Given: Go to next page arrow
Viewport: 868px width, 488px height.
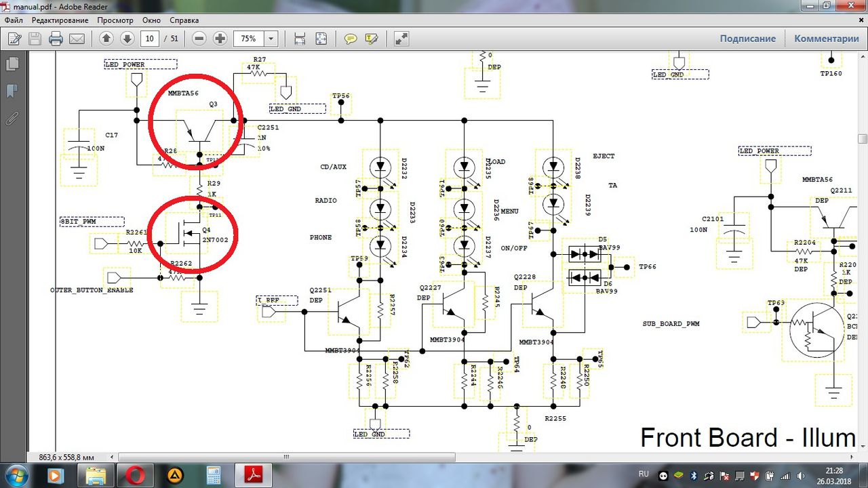Looking at the screenshot, I should click(x=126, y=39).
